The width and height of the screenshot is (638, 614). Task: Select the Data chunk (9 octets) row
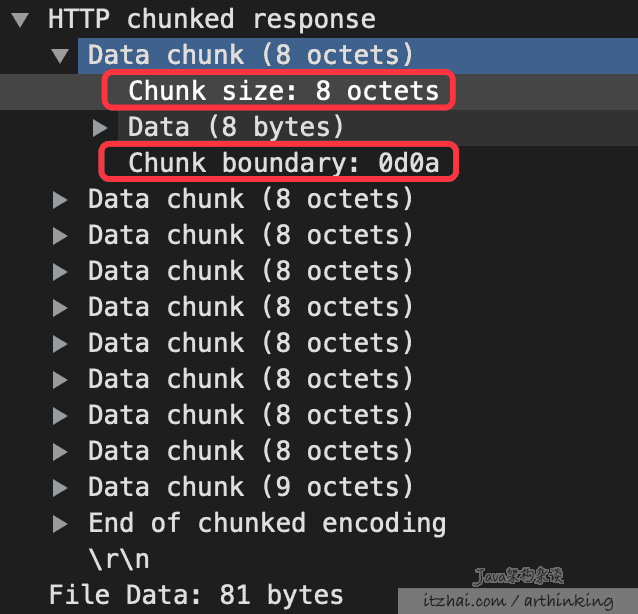tap(319, 487)
